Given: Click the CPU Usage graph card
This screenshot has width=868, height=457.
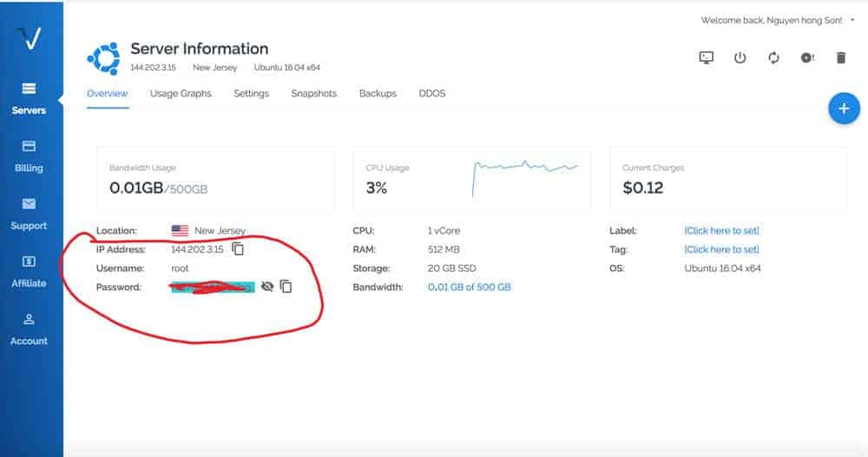Looking at the screenshot, I should pos(471,179).
